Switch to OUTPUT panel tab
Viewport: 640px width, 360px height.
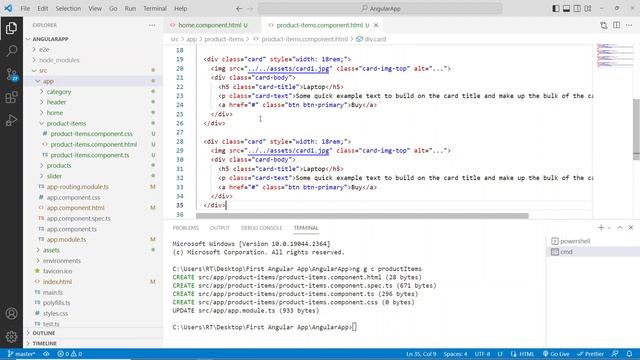[220, 228]
